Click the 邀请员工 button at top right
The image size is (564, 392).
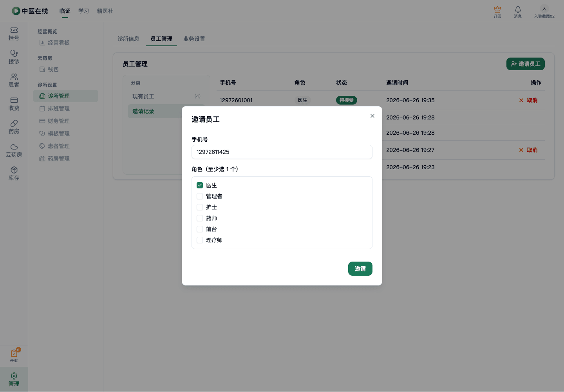(x=526, y=64)
